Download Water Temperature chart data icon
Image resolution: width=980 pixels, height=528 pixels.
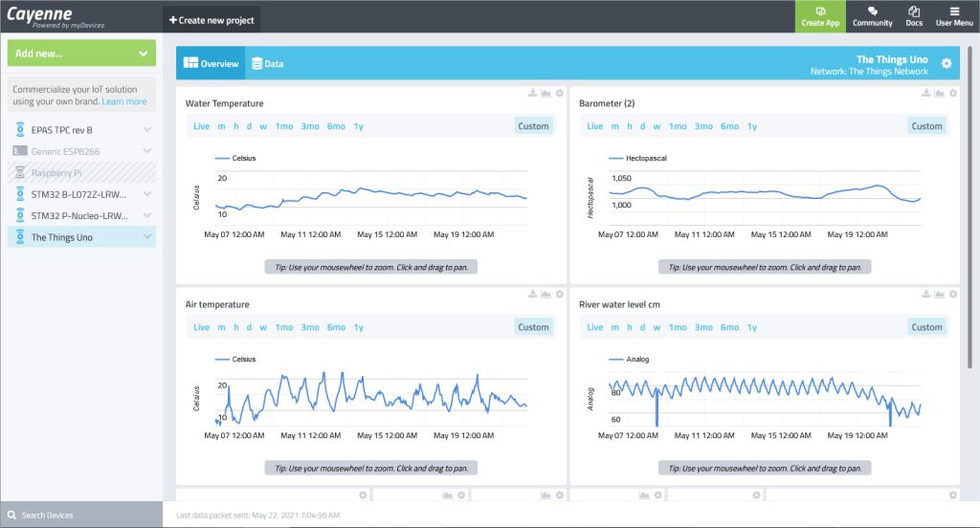point(532,93)
